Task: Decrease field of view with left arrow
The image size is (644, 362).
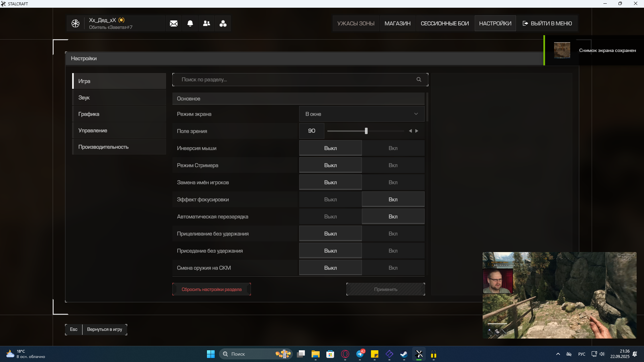Action: point(410,131)
